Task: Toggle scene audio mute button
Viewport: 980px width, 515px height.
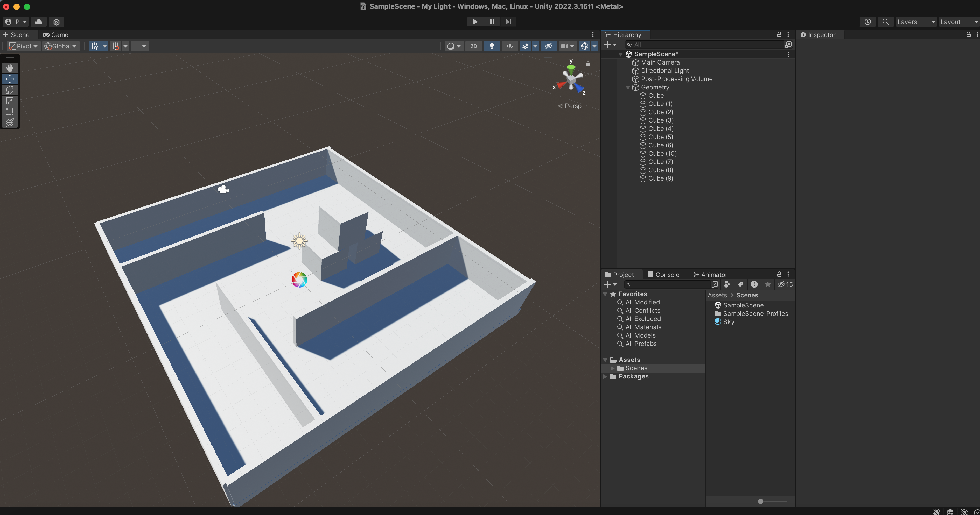Action: [x=510, y=46]
